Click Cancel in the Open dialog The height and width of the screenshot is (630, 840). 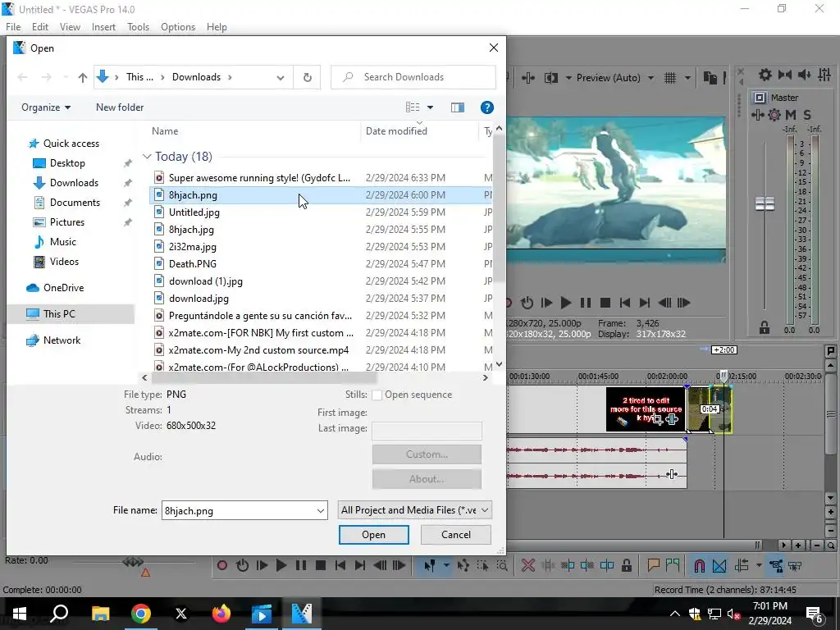coord(456,535)
